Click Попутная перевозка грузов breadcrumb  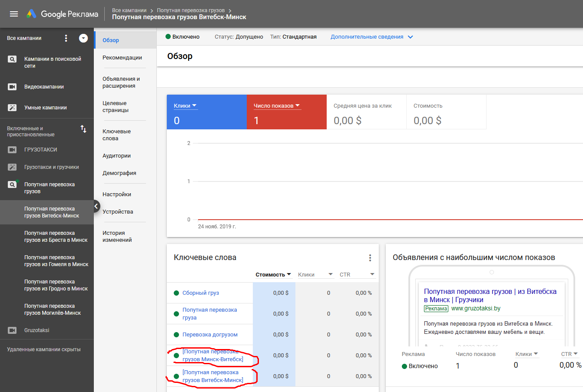click(191, 10)
